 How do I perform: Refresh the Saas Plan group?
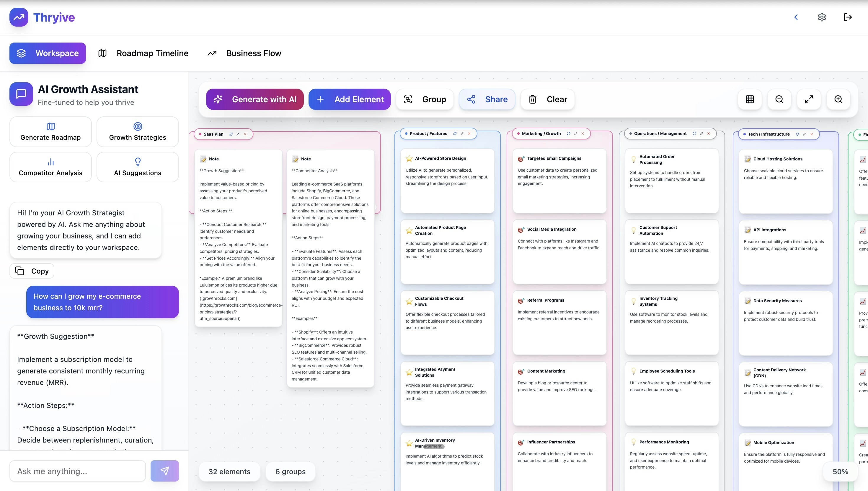[x=231, y=134]
